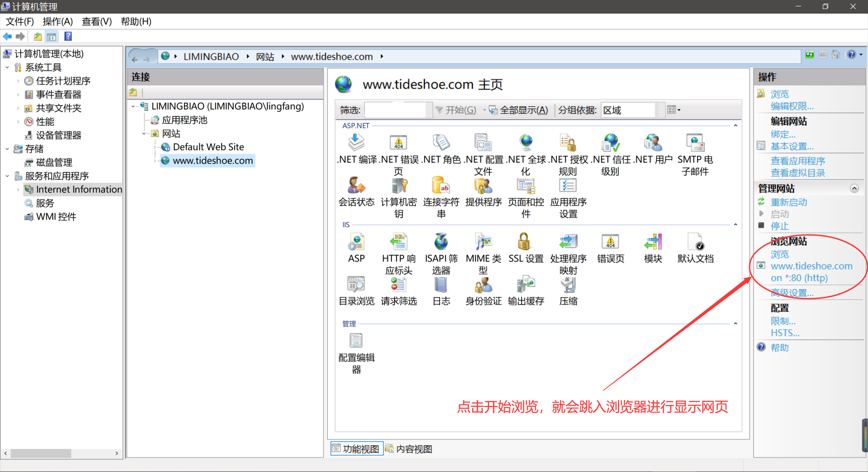Open the 日志 feature icon
Screen dimensions: 868x472
441,285
